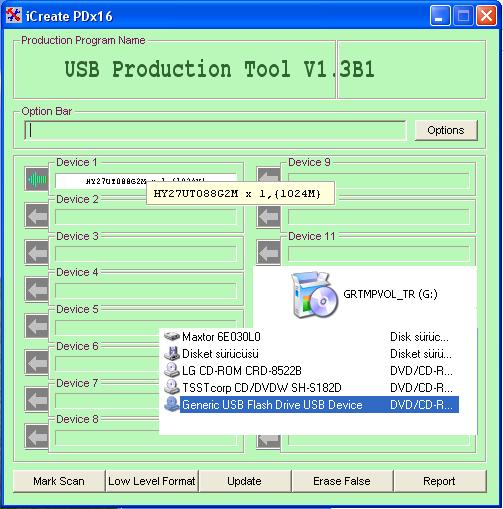Image resolution: width=503 pixels, height=509 pixels.
Task: Start Mark Scan
Action: click(x=59, y=481)
